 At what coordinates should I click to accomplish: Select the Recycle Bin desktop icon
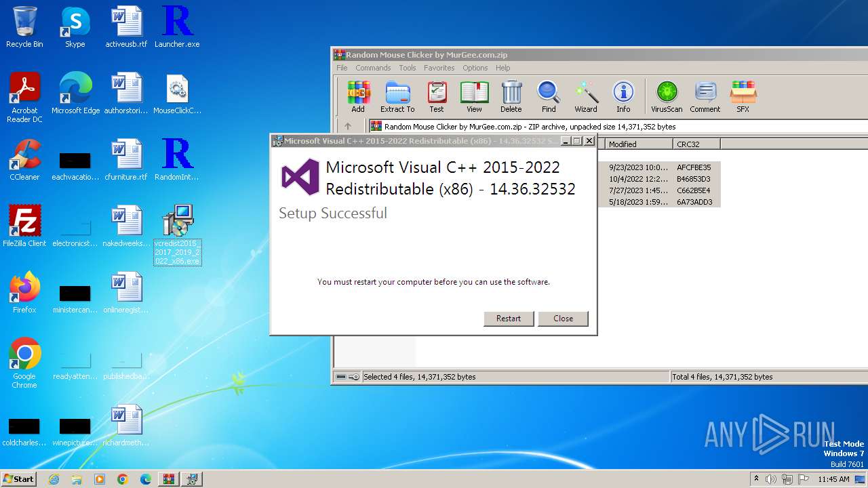click(x=24, y=27)
